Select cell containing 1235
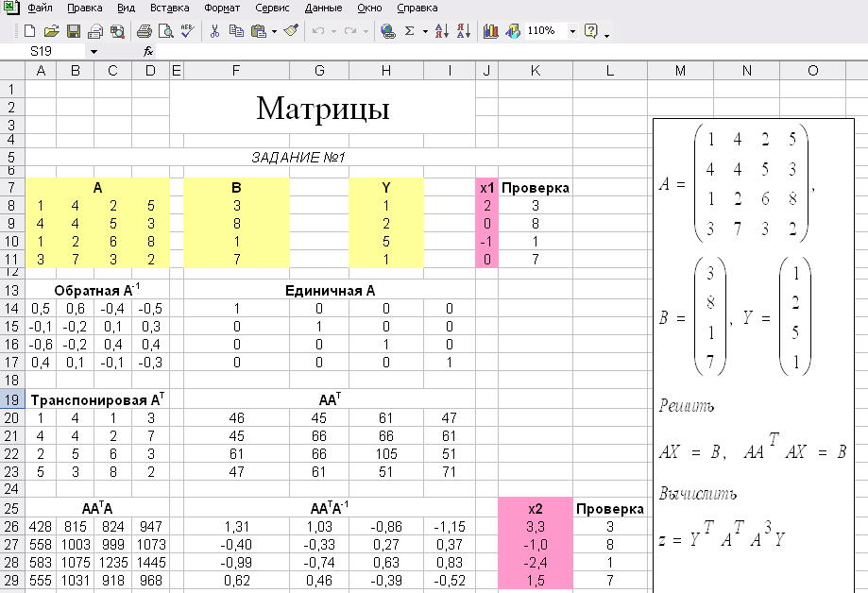The image size is (868, 593). coord(113,562)
